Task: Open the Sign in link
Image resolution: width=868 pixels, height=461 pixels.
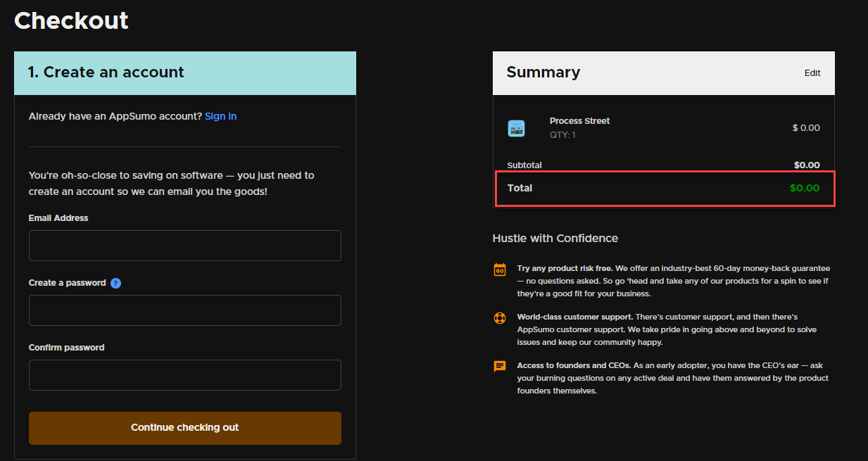Action: point(220,116)
